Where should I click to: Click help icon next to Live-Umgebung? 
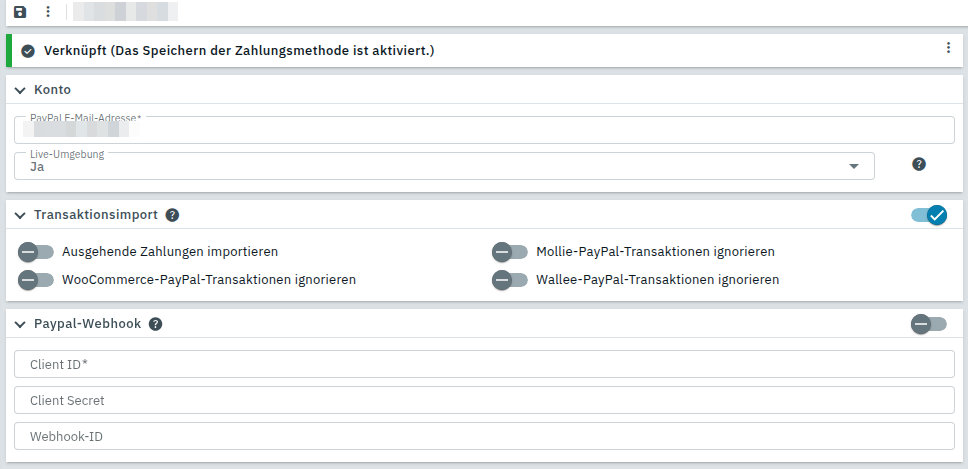coord(919,164)
